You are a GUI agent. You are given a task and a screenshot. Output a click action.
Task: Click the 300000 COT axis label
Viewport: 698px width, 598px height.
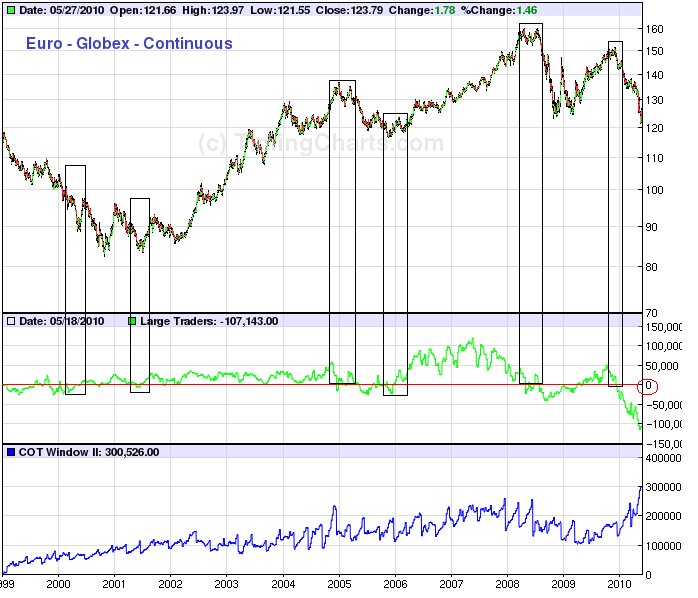tap(663, 488)
